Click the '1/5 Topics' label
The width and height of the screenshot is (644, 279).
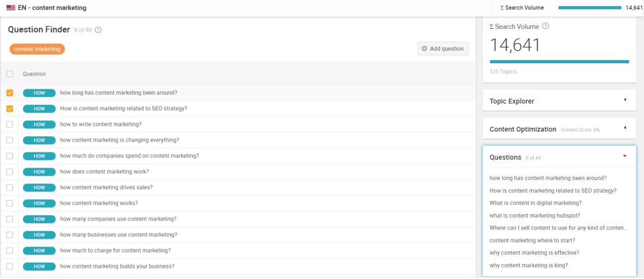[503, 71]
